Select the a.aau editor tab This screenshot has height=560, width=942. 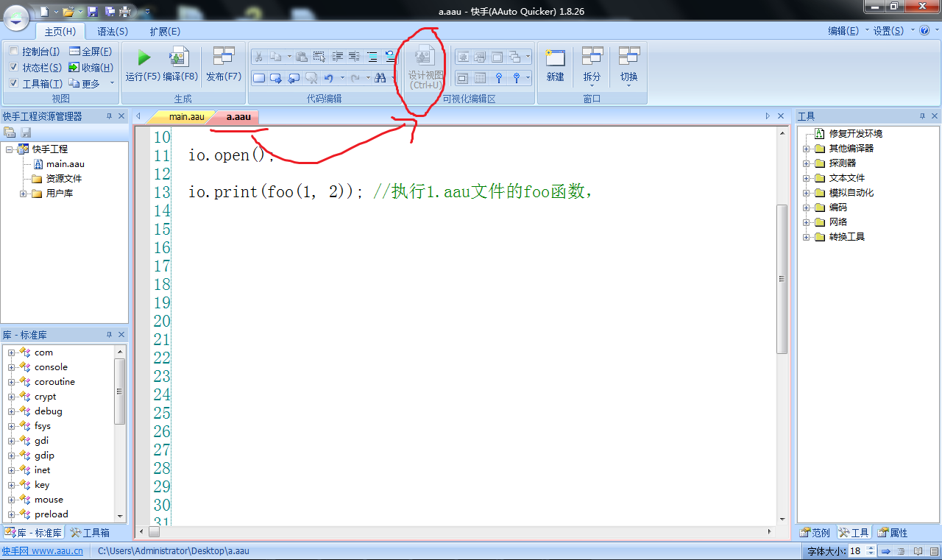click(238, 116)
